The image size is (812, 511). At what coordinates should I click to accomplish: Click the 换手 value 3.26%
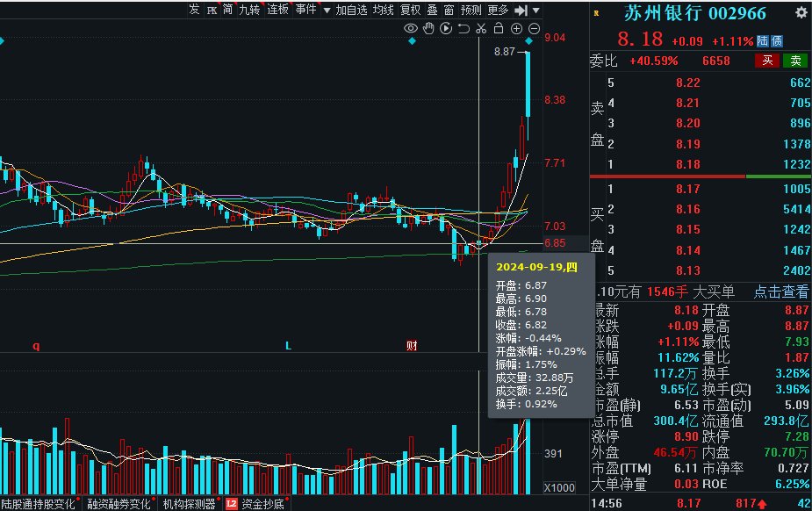pos(793,373)
